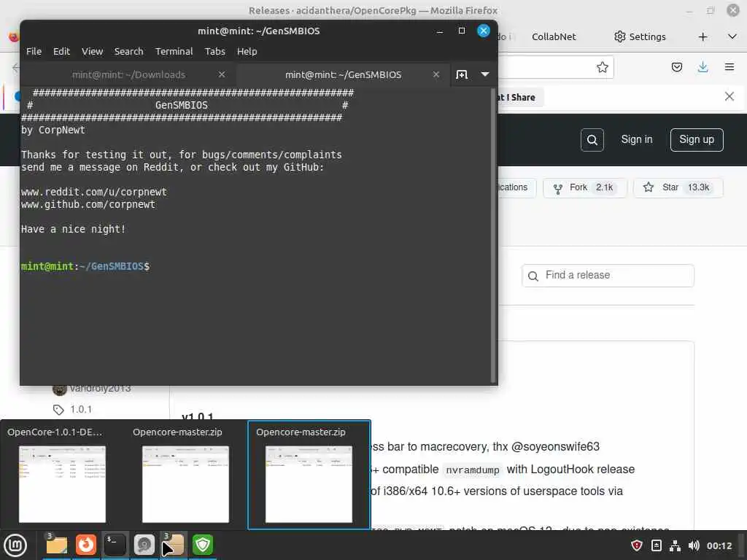Open the Firefox downloads panel

tap(703, 67)
